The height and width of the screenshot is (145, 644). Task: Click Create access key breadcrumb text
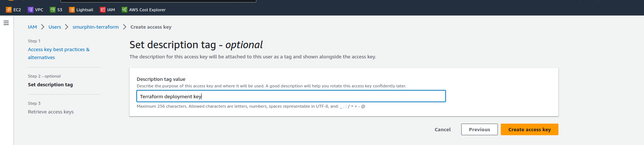(151, 27)
